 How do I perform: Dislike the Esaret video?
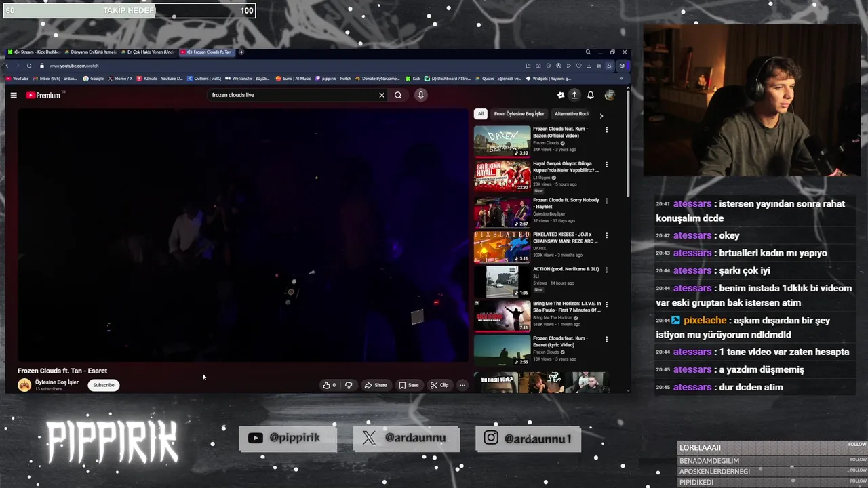tap(349, 385)
